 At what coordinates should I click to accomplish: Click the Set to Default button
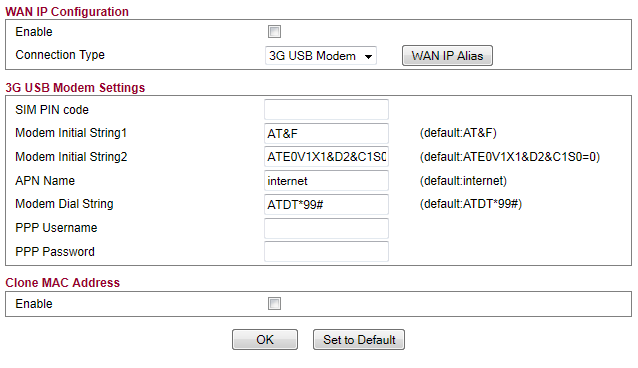359,340
